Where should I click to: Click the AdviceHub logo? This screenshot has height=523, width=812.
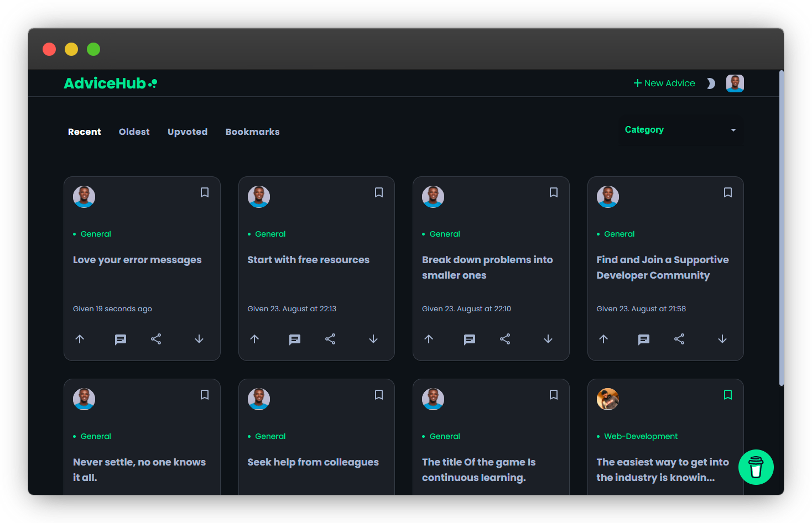click(x=111, y=83)
